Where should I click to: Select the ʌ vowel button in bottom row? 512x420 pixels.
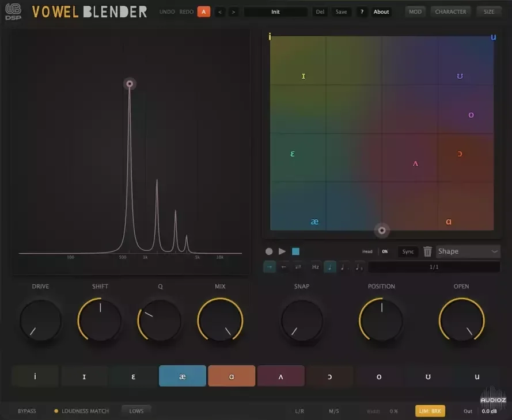click(x=281, y=376)
